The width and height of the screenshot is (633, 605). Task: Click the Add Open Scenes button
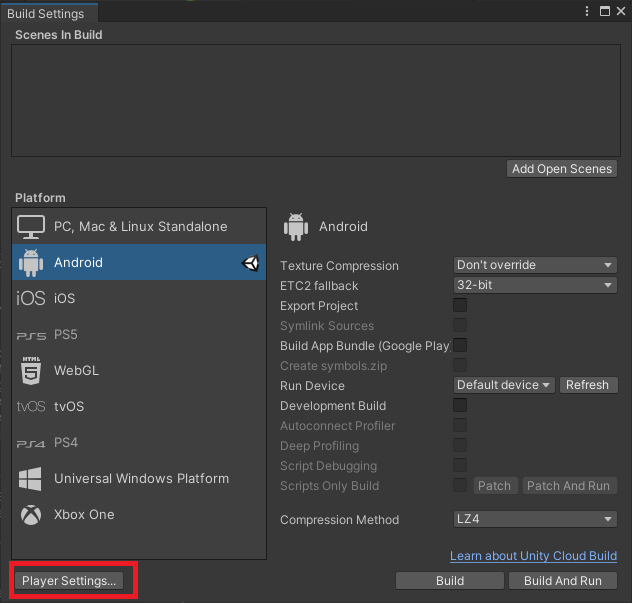pos(562,169)
